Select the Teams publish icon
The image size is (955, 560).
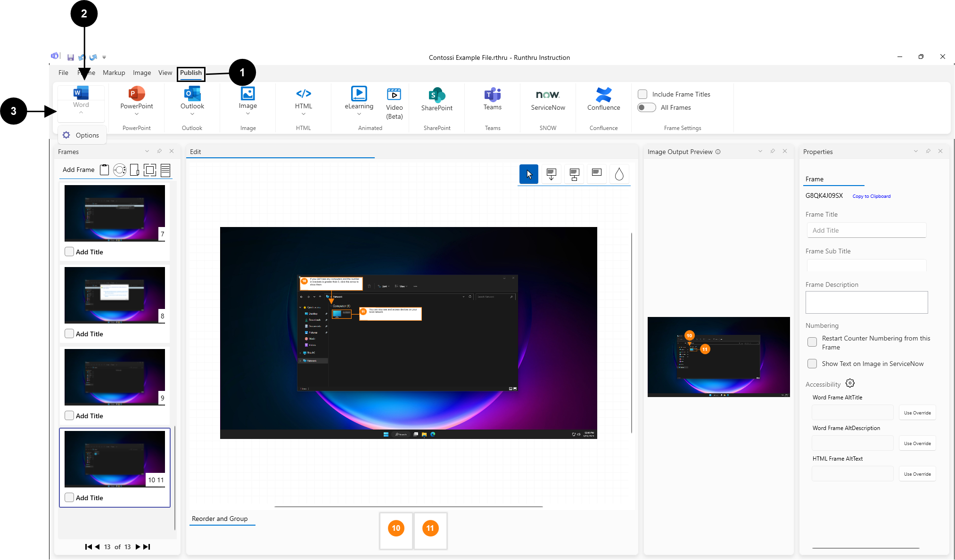(492, 94)
